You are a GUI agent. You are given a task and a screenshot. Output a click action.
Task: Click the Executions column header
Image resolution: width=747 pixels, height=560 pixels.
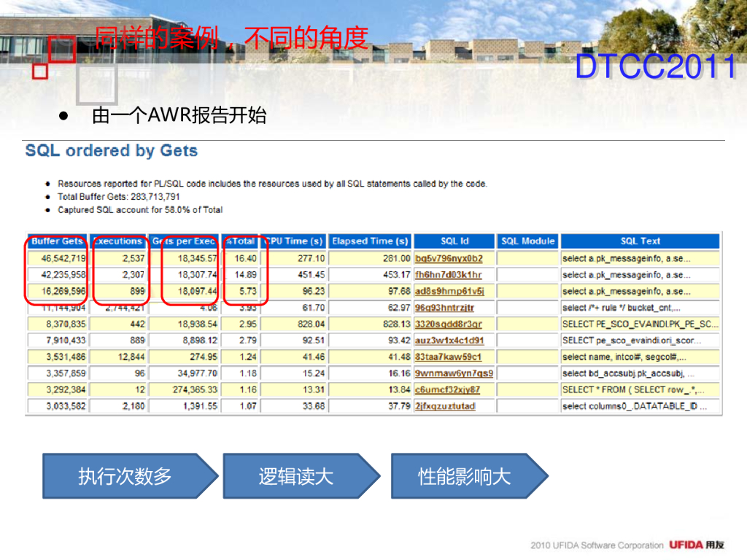(x=118, y=241)
